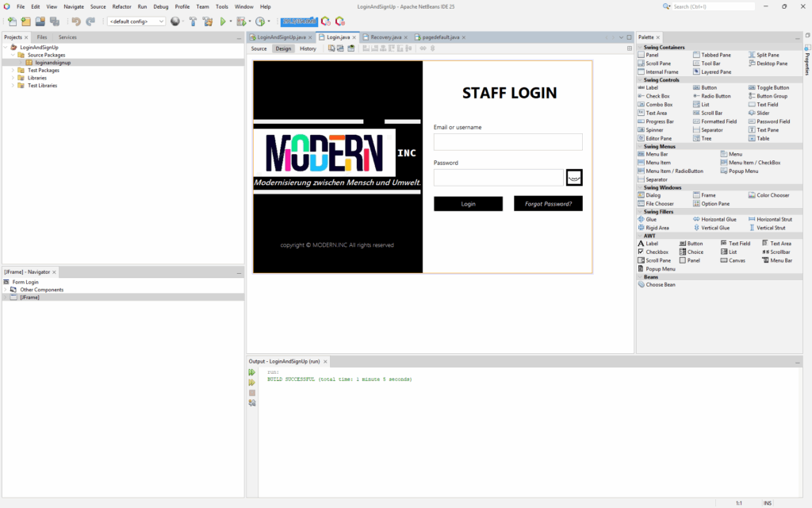Open the LoginAndSignUp.java editor tab
812x508 pixels.
click(282, 37)
